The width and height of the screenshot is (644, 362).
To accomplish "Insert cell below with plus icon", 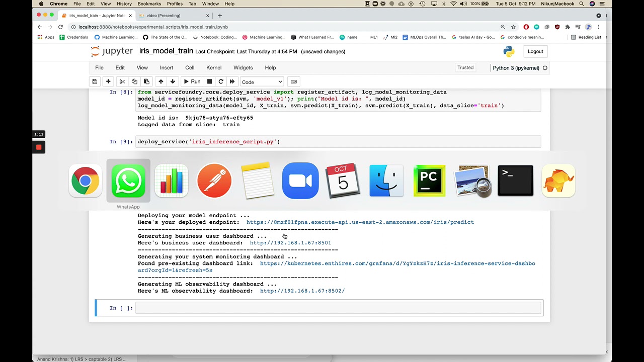I will 108,81.
